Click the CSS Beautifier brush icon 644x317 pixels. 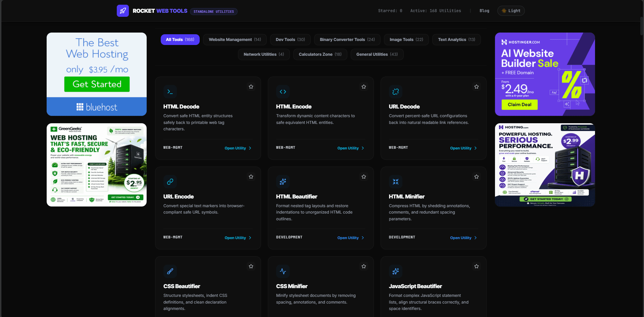click(x=170, y=271)
